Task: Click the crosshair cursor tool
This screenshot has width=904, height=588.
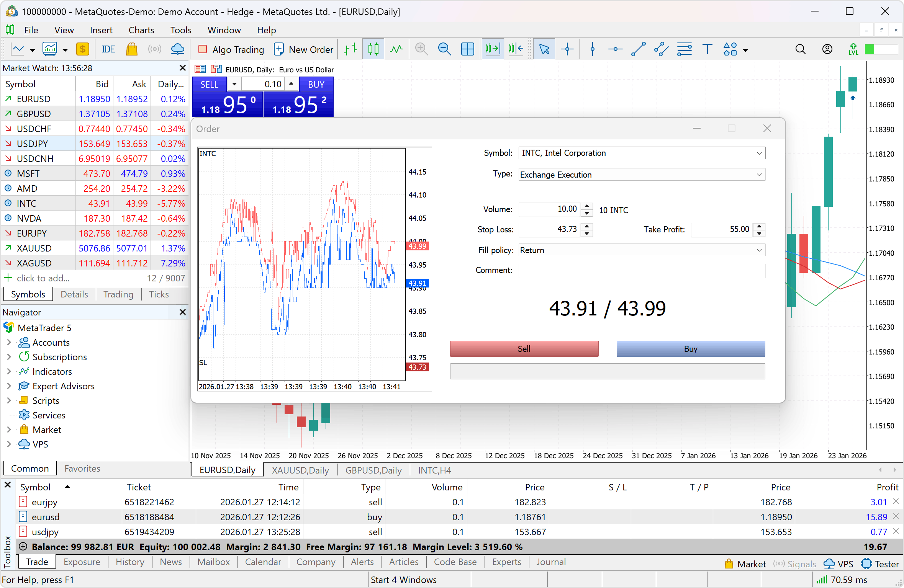Action: coord(567,49)
